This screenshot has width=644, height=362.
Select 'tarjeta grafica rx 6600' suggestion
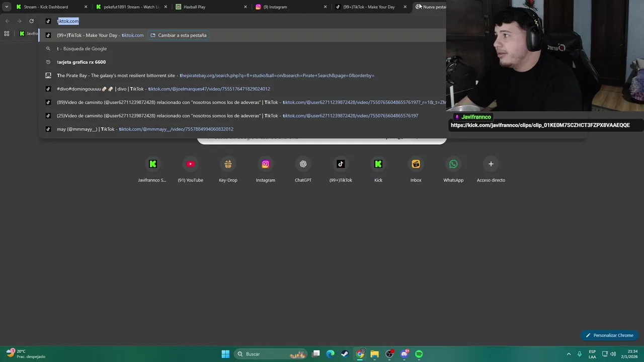pos(243,62)
